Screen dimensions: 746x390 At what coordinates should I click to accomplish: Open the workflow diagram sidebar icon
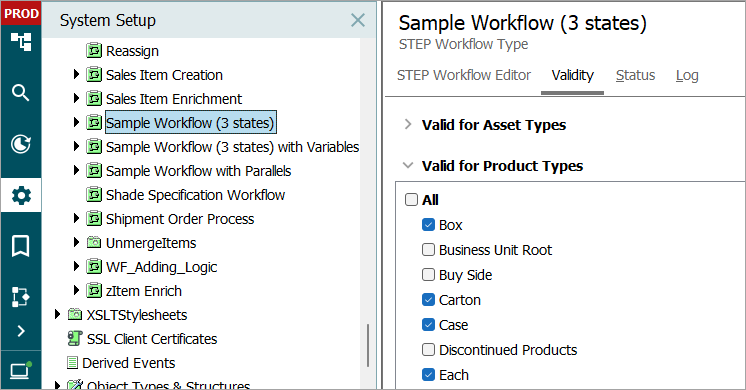click(x=20, y=297)
